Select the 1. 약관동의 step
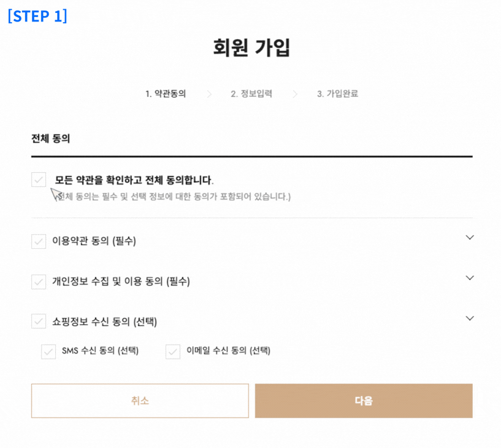This screenshot has width=501, height=448. click(167, 94)
